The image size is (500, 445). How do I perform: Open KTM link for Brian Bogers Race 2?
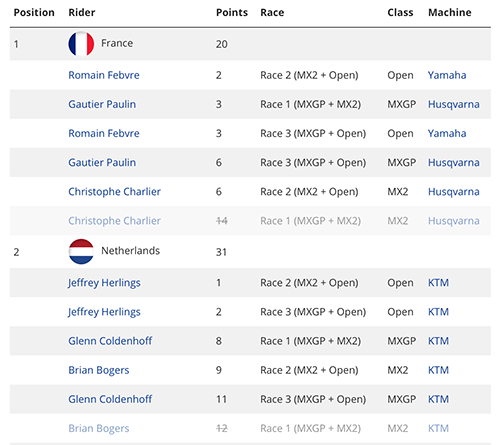438,370
